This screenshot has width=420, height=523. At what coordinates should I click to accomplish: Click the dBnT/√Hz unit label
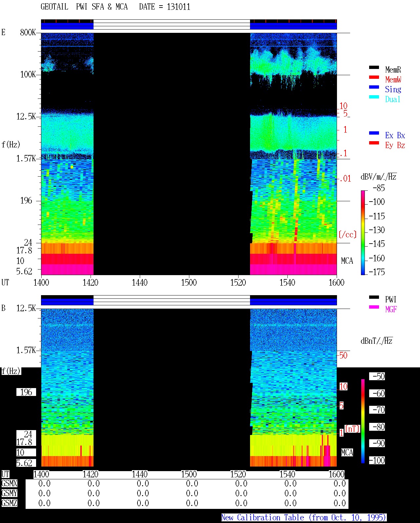377,341
